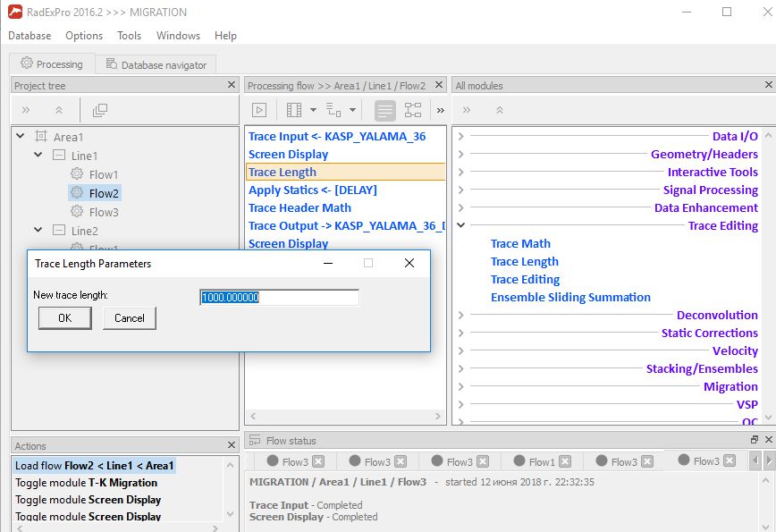Open the Database menu
This screenshot has width=776, height=532.
[x=30, y=36]
